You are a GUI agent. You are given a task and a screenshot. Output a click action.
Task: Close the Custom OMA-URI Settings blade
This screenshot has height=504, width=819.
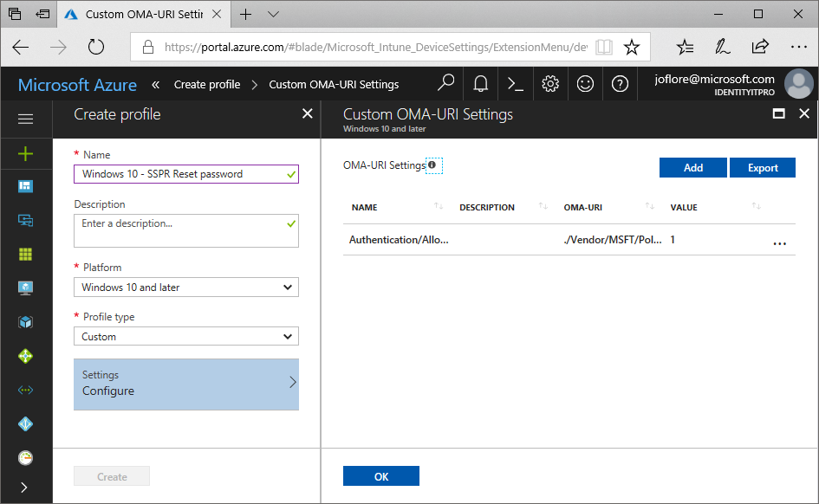pos(804,113)
